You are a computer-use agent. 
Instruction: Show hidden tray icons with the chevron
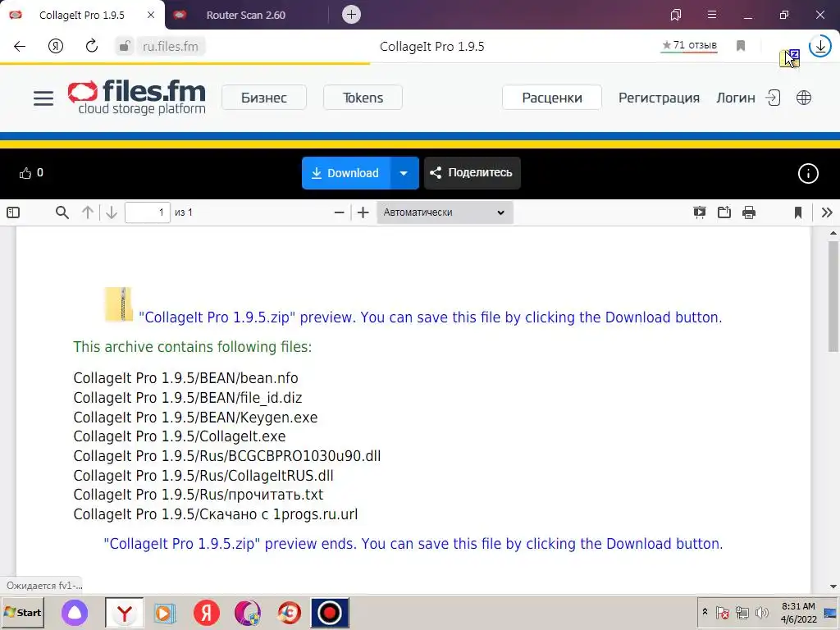click(705, 612)
